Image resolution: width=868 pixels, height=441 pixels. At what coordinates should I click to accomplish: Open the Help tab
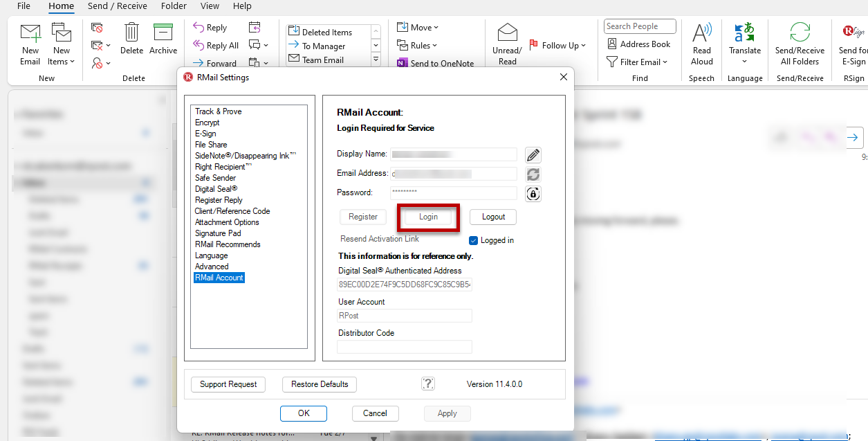(242, 6)
